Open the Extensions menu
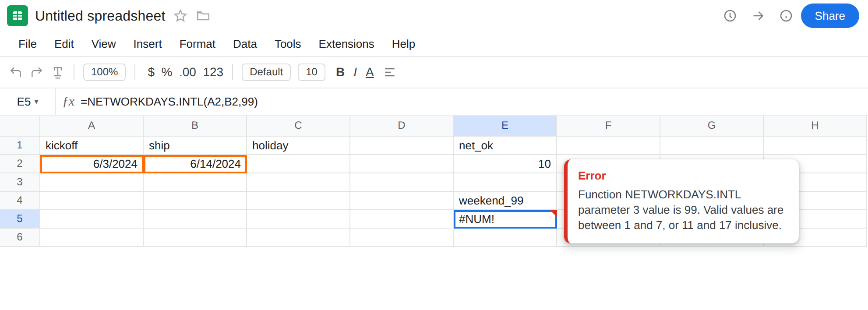 coord(346,44)
